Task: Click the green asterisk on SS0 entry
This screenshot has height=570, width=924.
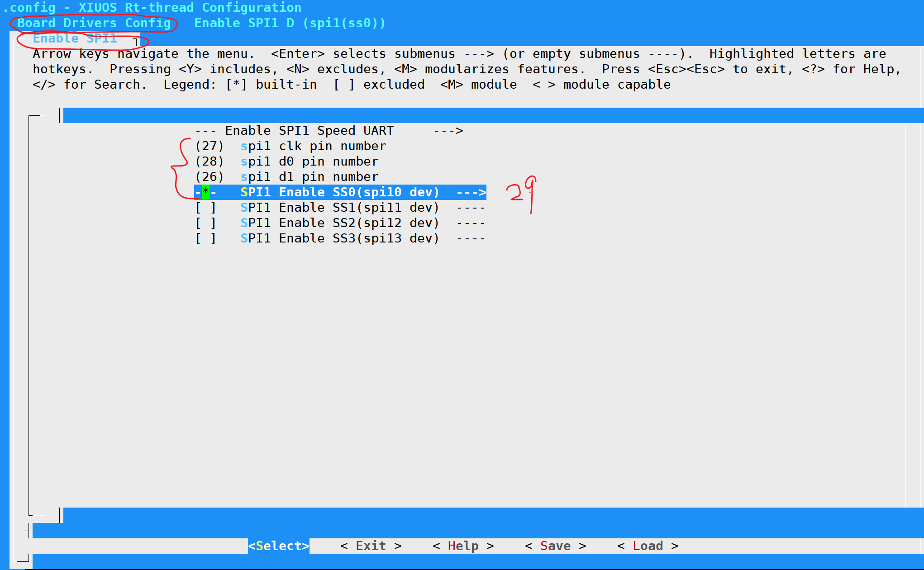Action: pyautogui.click(x=205, y=192)
